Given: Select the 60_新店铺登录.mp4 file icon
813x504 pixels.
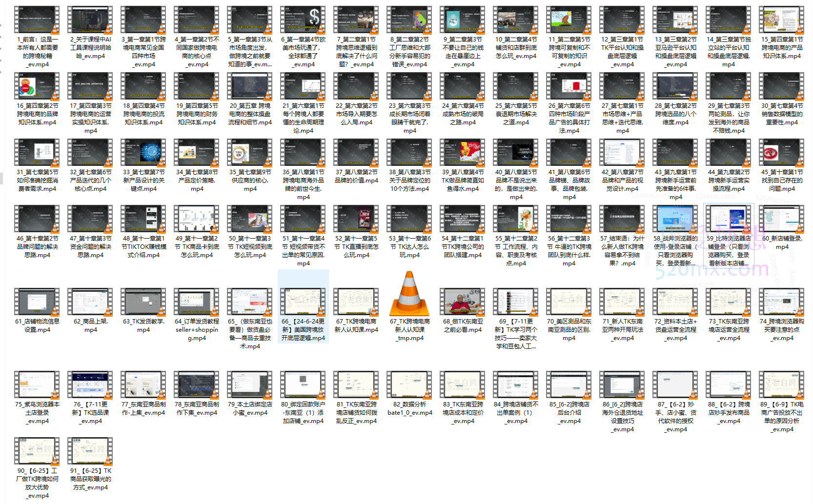Looking at the screenshot, I should click(781, 219).
